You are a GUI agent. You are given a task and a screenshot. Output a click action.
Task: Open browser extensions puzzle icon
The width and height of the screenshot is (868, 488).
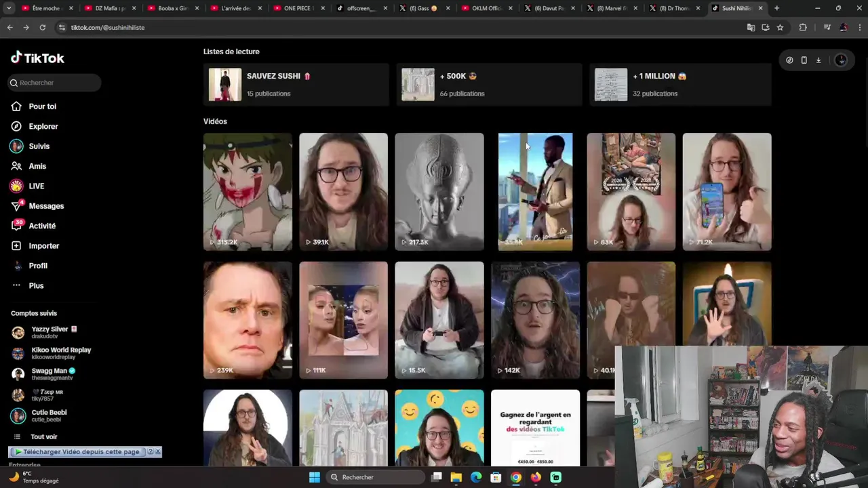pyautogui.click(x=803, y=27)
